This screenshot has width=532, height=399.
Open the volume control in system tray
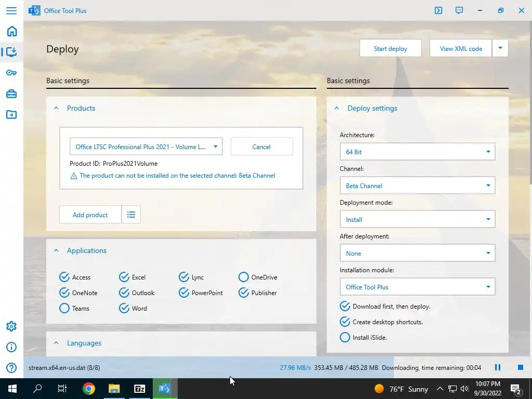(464, 389)
